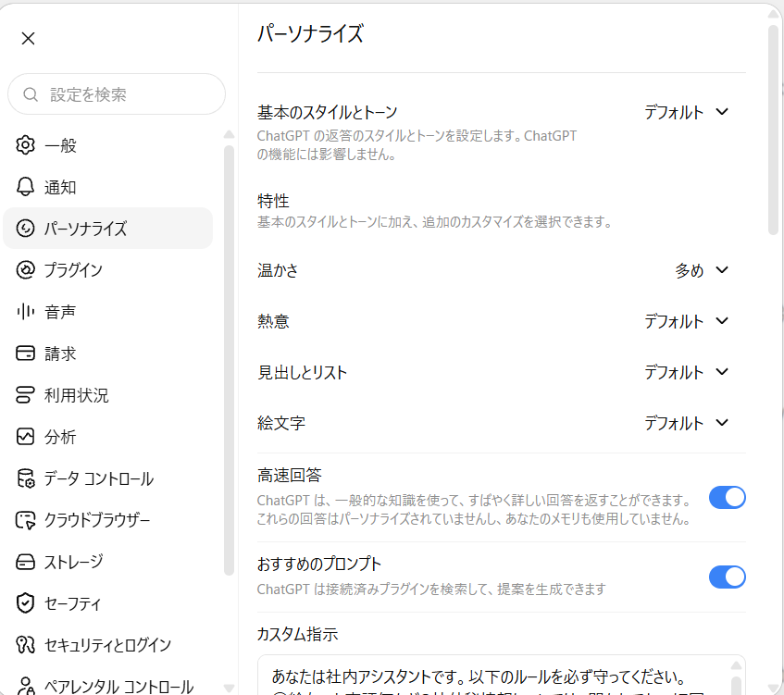
Task: Open the 請求 section
Action: coord(107,353)
